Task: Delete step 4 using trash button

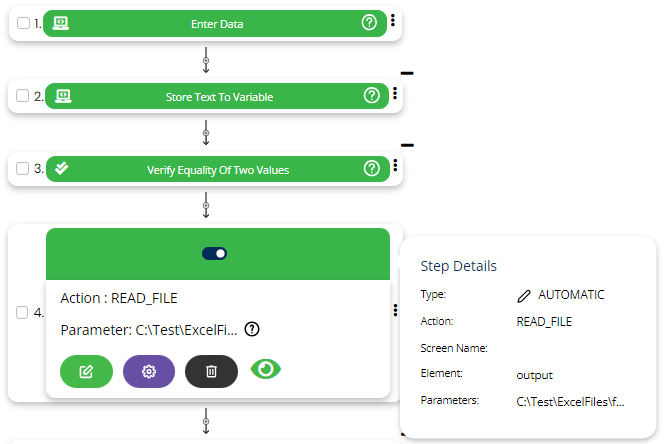Action: click(211, 371)
